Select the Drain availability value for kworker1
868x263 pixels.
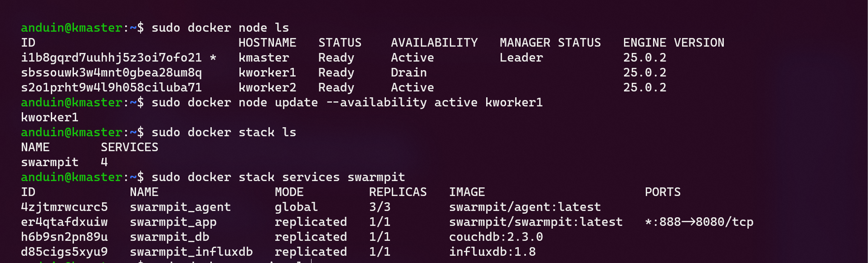[x=409, y=72]
